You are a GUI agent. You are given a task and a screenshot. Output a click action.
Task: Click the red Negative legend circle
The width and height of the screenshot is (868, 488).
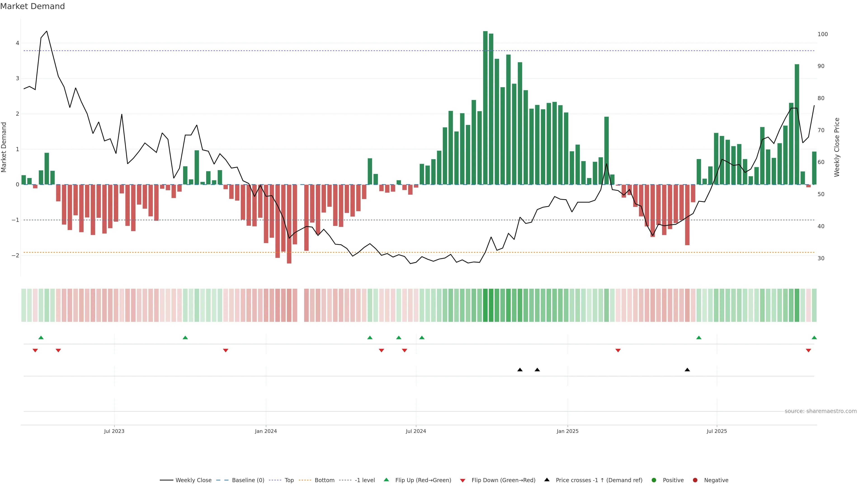click(x=695, y=480)
